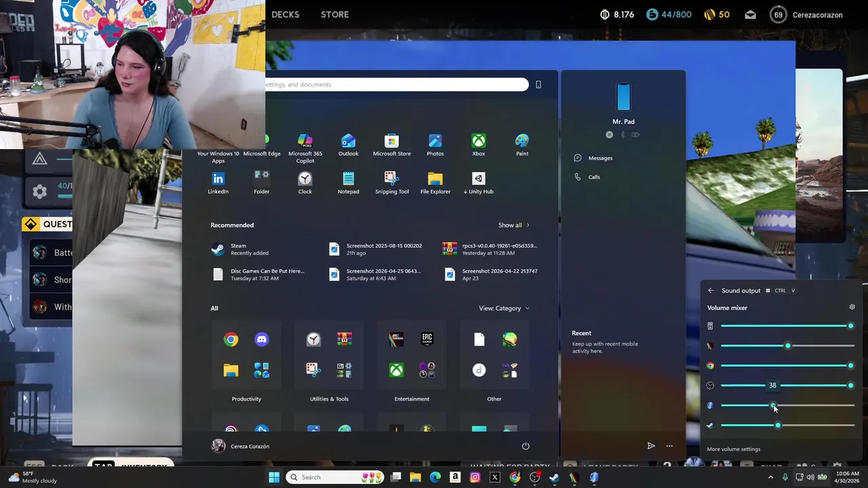This screenshot has width=868, height=488.
Task: Launch the Xbox pinned app
Action: click(x=479, y=145)
